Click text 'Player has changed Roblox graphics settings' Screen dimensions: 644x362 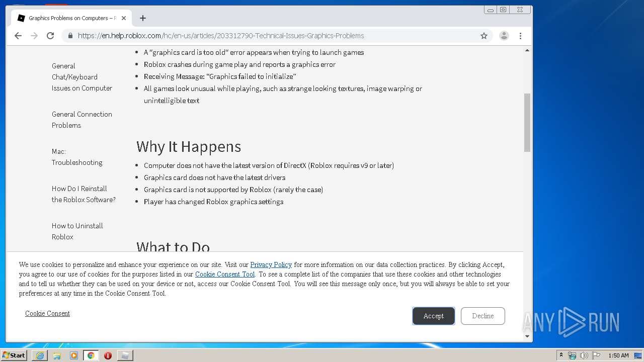(213, 202)
